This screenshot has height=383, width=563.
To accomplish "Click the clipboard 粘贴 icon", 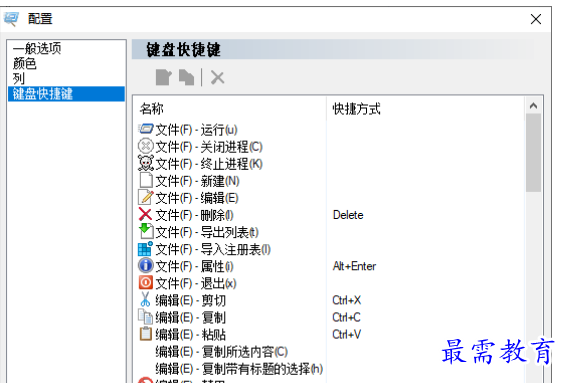I will 146,333.
